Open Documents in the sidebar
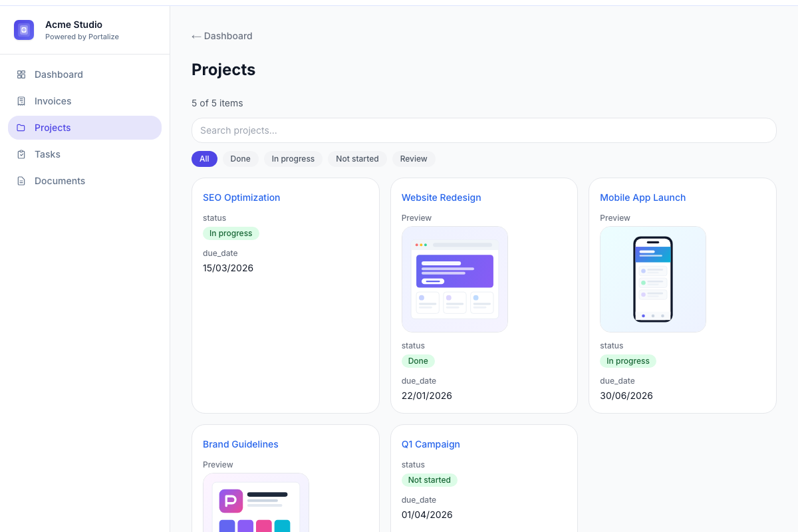The image size is (798, 532). point(84,181)
